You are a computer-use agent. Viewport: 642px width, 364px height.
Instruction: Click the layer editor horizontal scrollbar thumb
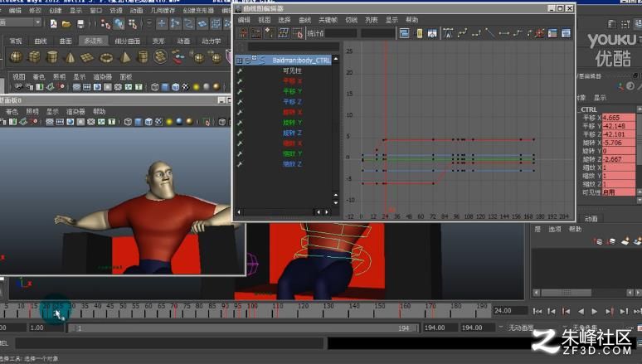pos(567,293)
